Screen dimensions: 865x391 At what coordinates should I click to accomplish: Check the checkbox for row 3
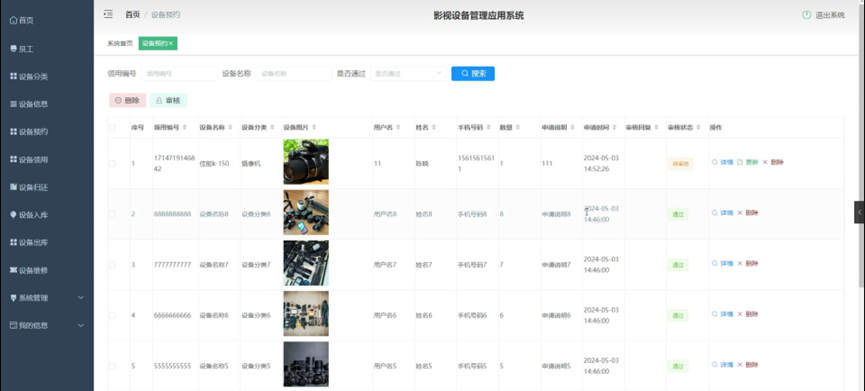[x=112, y=265]
